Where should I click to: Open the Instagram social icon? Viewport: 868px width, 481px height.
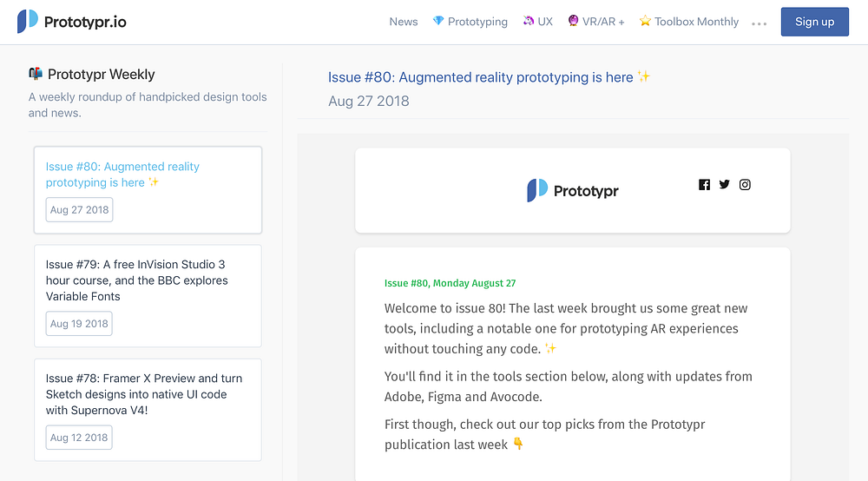click(745, 184)
